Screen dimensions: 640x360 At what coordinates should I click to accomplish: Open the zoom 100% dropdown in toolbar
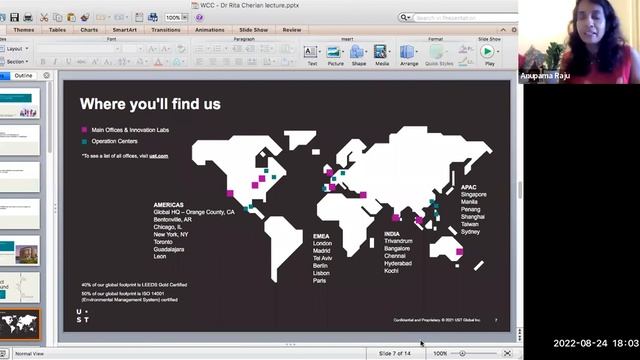point(185,17)
